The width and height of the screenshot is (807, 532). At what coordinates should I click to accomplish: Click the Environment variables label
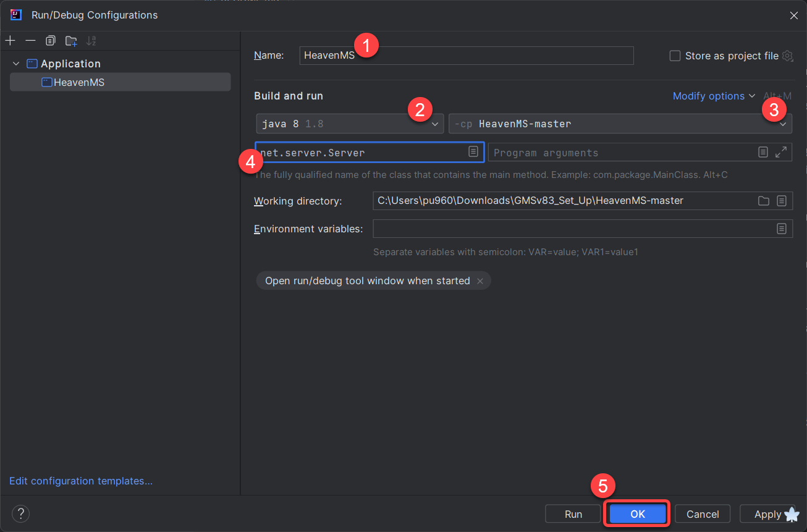point(308,229)
